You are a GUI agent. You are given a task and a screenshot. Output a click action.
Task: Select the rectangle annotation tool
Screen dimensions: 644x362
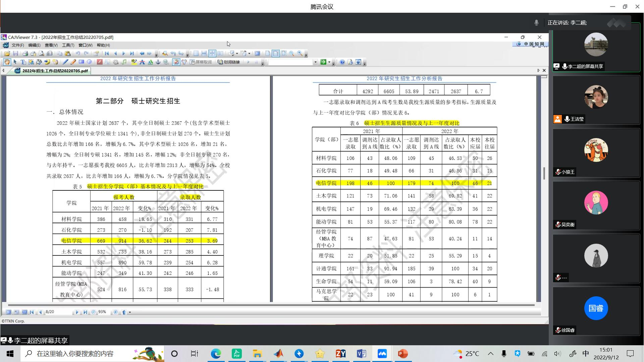point(82,62)
